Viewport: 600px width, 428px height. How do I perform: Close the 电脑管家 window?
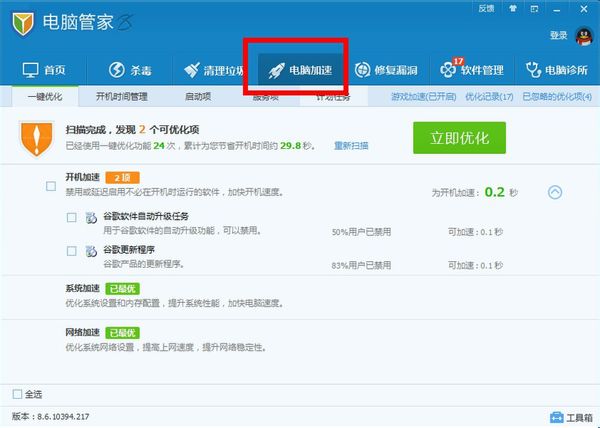[584, 9]
